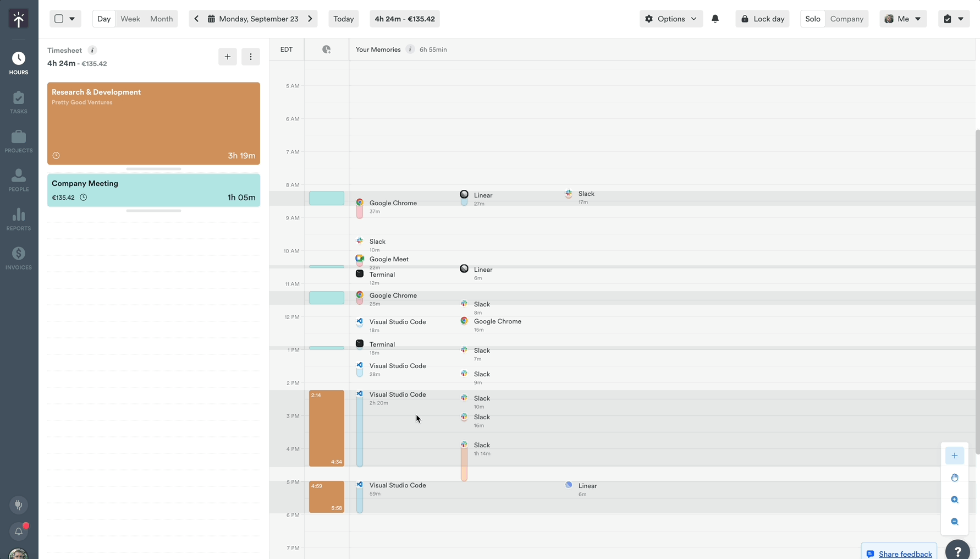Tick the select-all checkbox in toolbar
Screen dimensions: 980x559
(59, 19)
